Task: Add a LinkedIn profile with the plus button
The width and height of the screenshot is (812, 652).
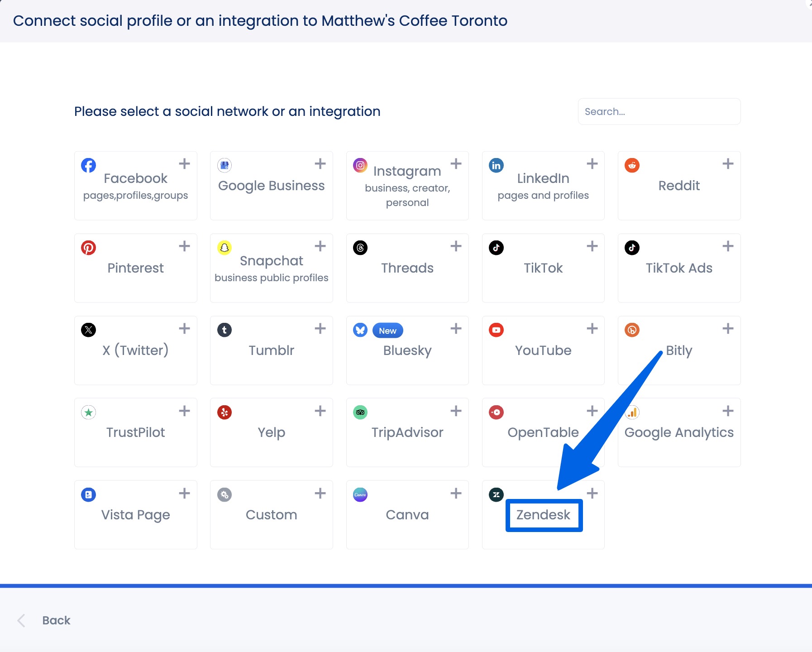Action: point(592,163)
